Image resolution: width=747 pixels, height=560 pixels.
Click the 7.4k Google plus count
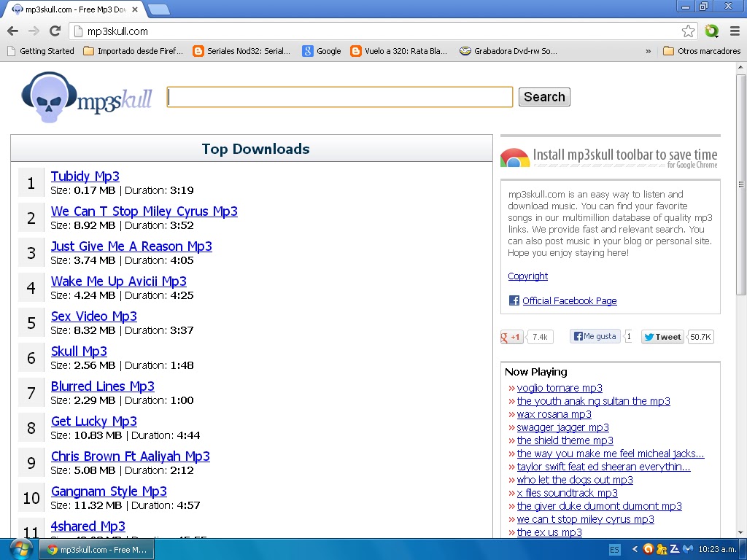[x=540, y=337]
